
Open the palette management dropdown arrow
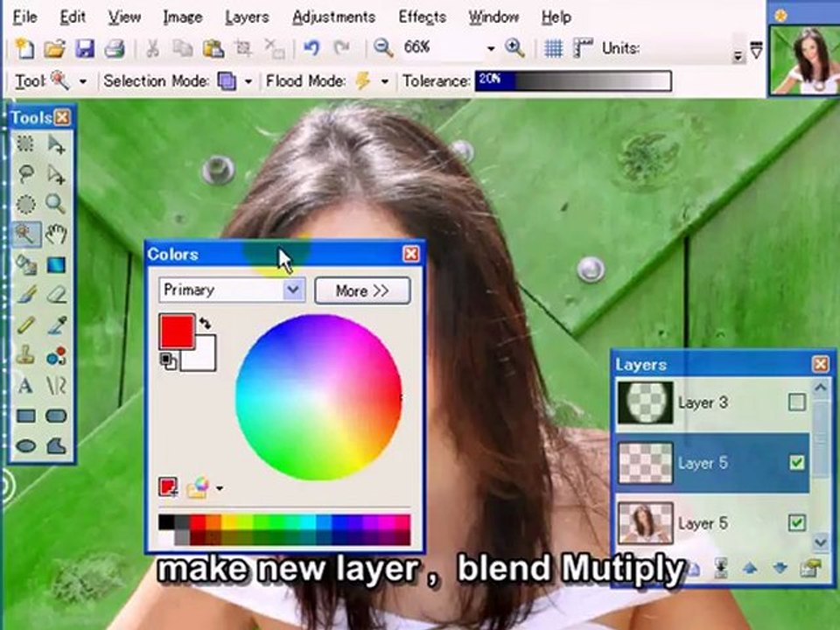point(219,488)
